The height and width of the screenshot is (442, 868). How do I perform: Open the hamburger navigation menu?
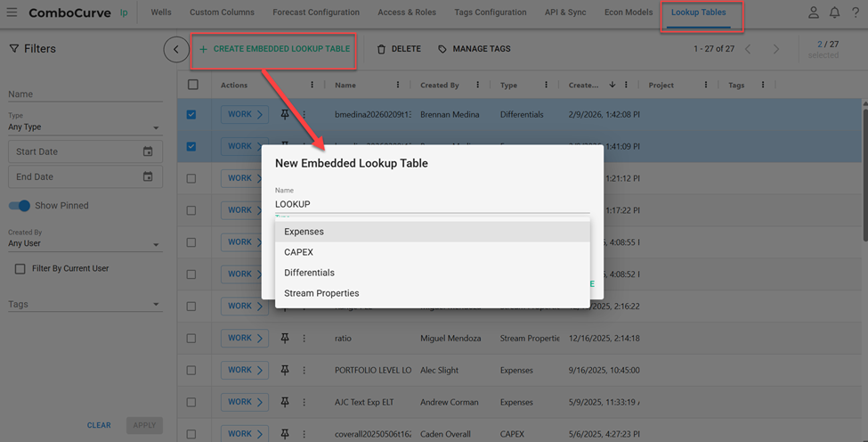point(12,12)
